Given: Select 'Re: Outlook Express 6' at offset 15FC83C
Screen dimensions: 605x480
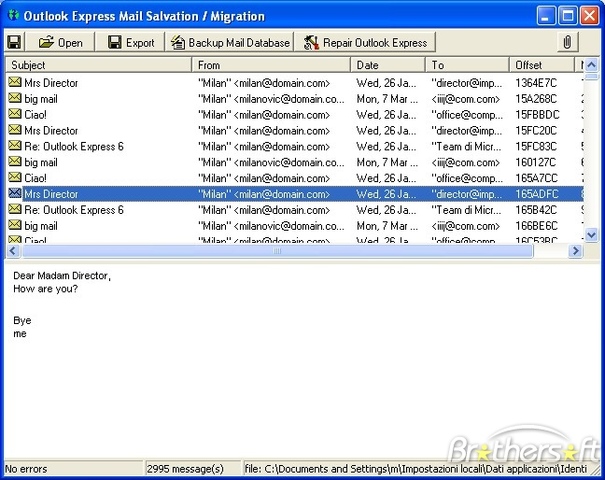Looking at the screenshot, I should tap(74, 147).
